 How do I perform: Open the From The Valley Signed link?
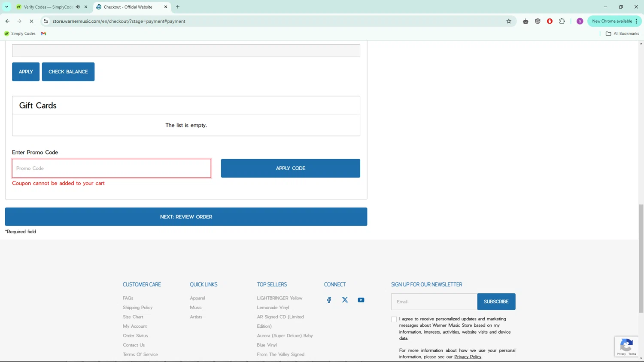tap(281, 354)
